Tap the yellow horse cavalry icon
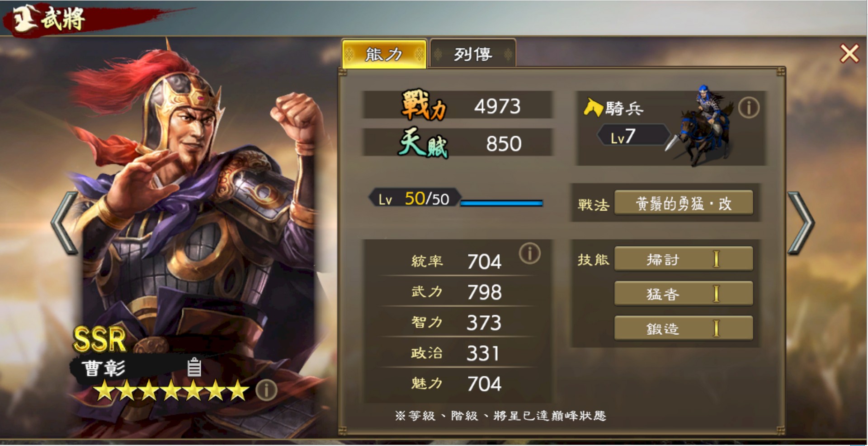This screenshot has height=446, width=868. (x=593, y=108)
